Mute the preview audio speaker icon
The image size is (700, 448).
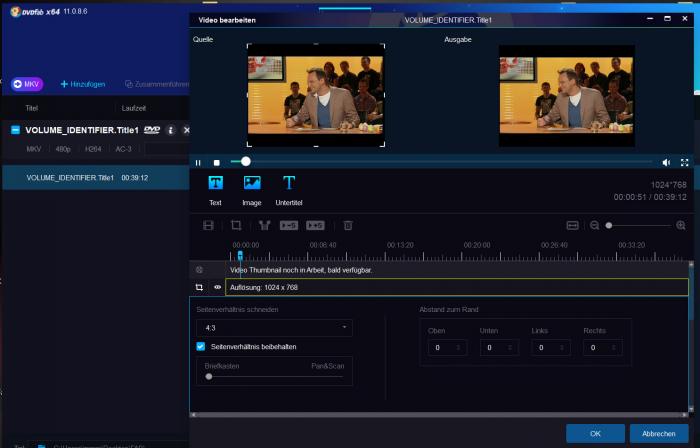[666, 162]
